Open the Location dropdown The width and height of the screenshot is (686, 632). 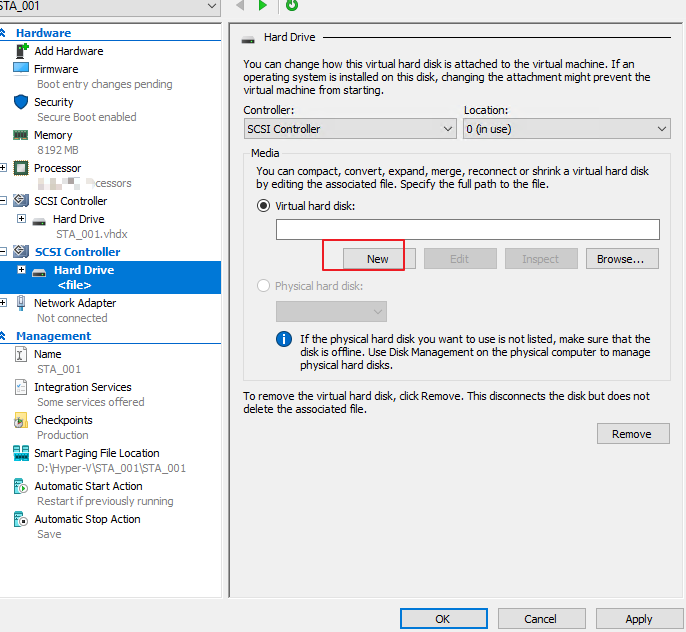(566, 129)
